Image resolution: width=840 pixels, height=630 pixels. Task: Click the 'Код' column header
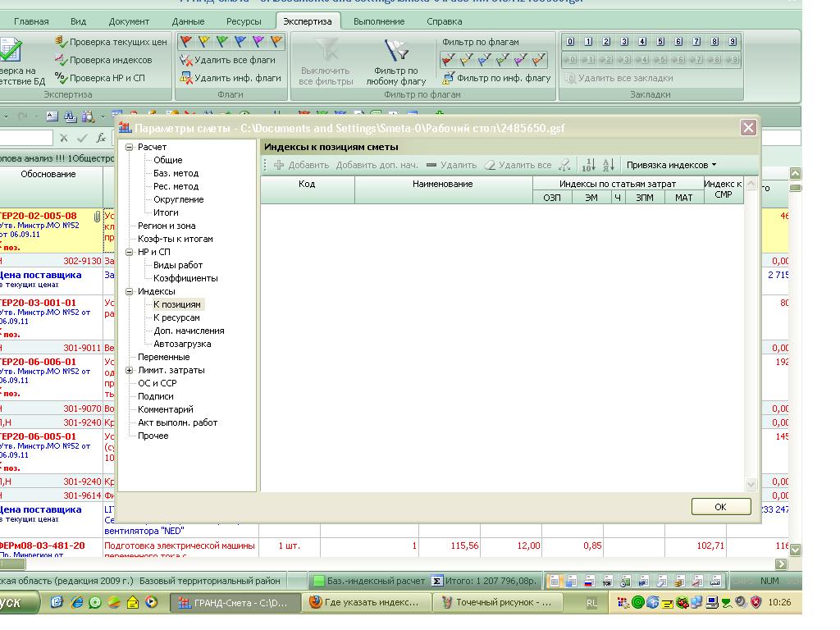tap(307, 185)
